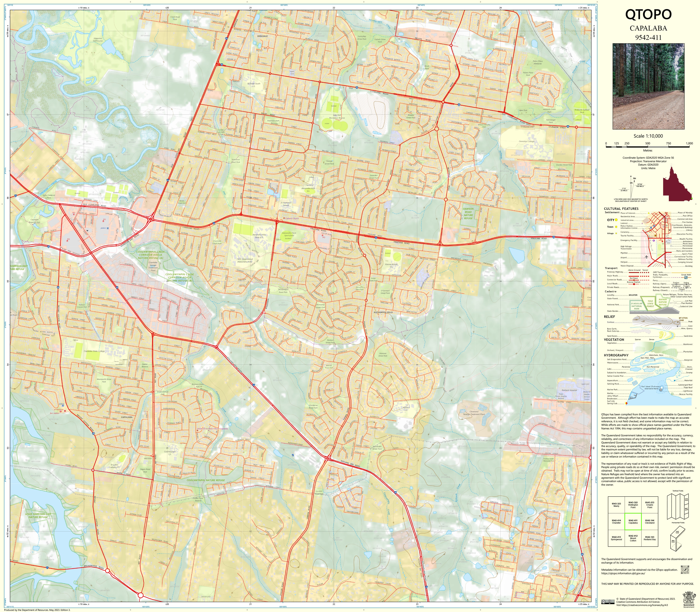Click the yellow CITY circle symbol
The image size is (700, 612).
pos(616,220)
